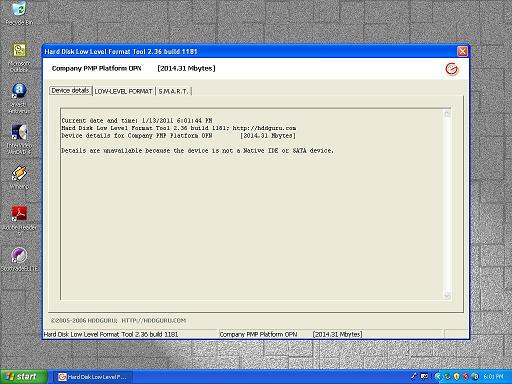Click the Hard Disk Low Level taskbar button

click(93, 377)
